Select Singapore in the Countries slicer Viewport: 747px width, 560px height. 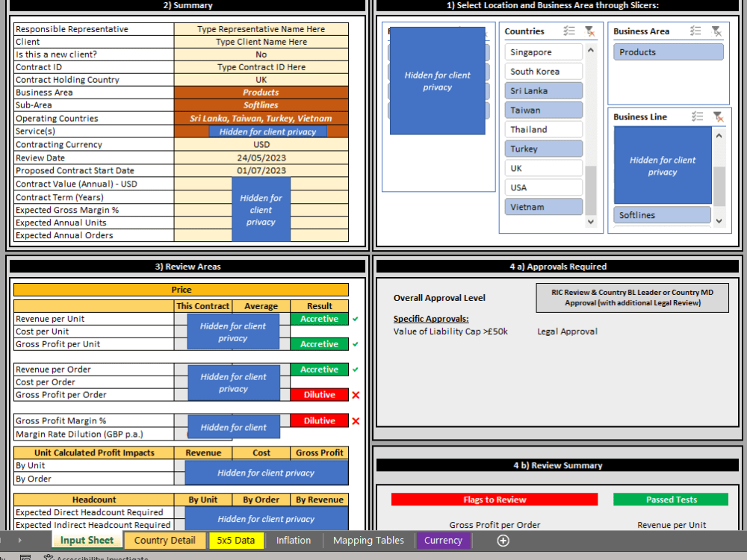click(544, 52)
